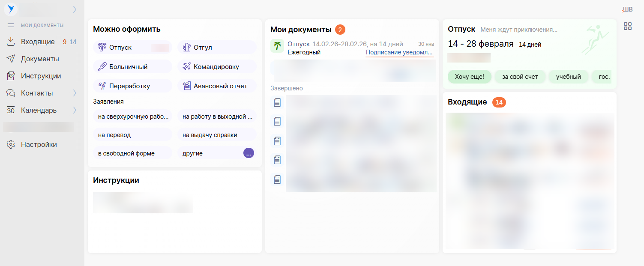Image resolution: width=644 pixels, height=266 pixels.
Task: Click the hamburger menu icon beside Мои документы
Action: click(x=11, y=25)
